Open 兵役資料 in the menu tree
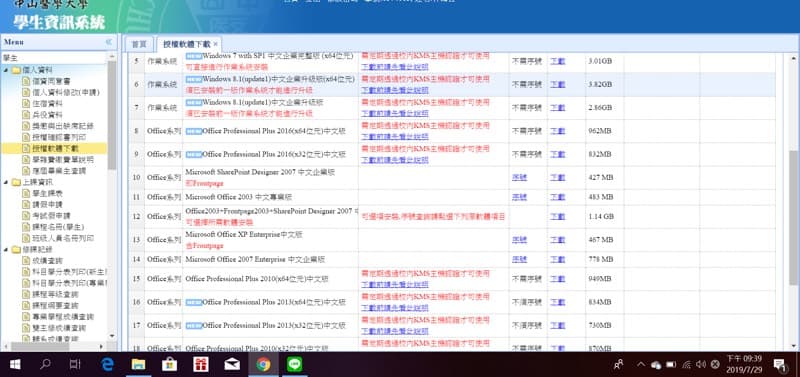Screen dimensions: 800x377 click(x=47, y=115)
